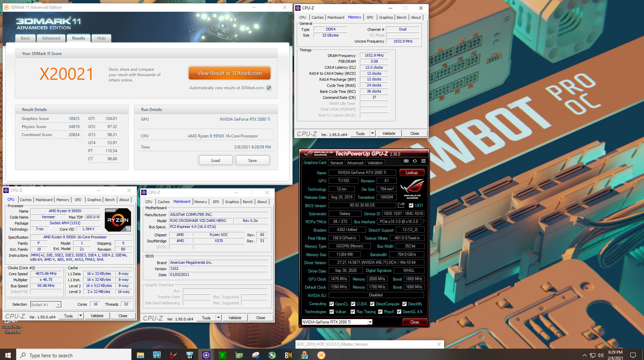644x360 pixels.
Task: Open the Help tab in 3DMark 11
Action: pos(101,38)
